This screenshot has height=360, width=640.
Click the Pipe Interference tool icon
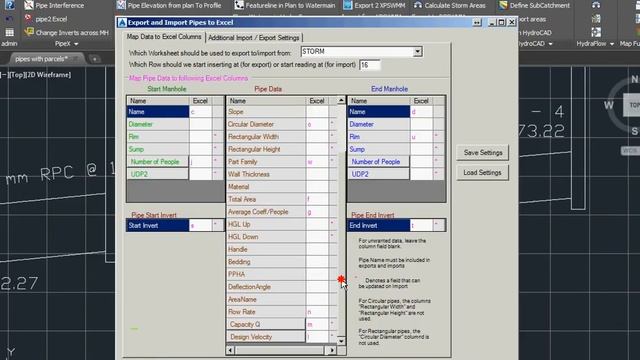coord(29,5)
